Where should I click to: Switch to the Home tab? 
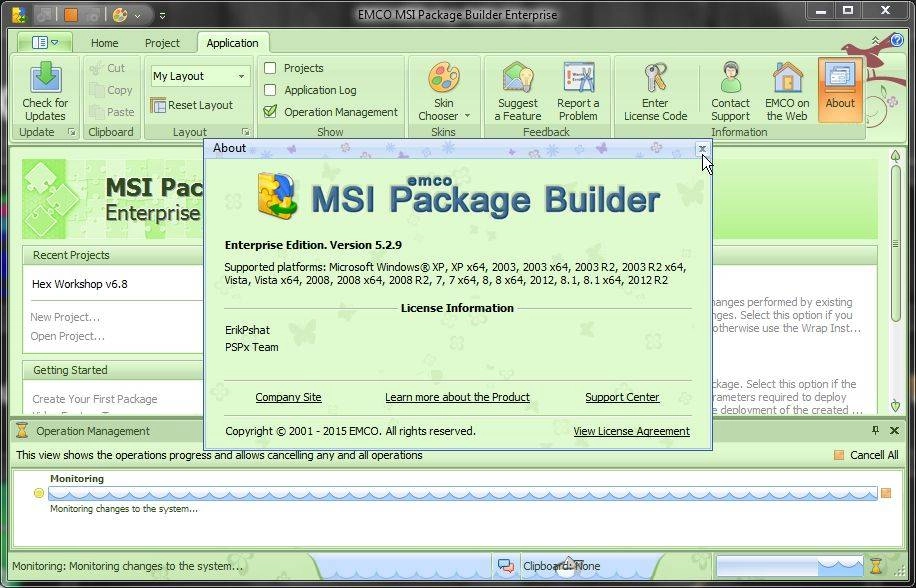click(105, 43)
